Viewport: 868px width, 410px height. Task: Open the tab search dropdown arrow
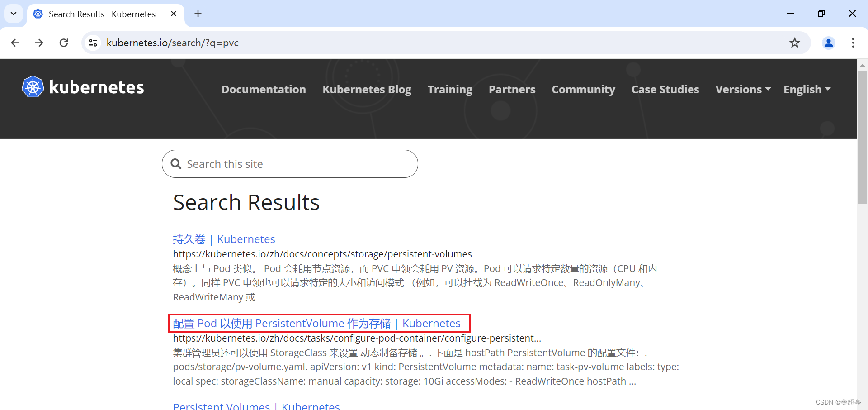tap(14, 14)
